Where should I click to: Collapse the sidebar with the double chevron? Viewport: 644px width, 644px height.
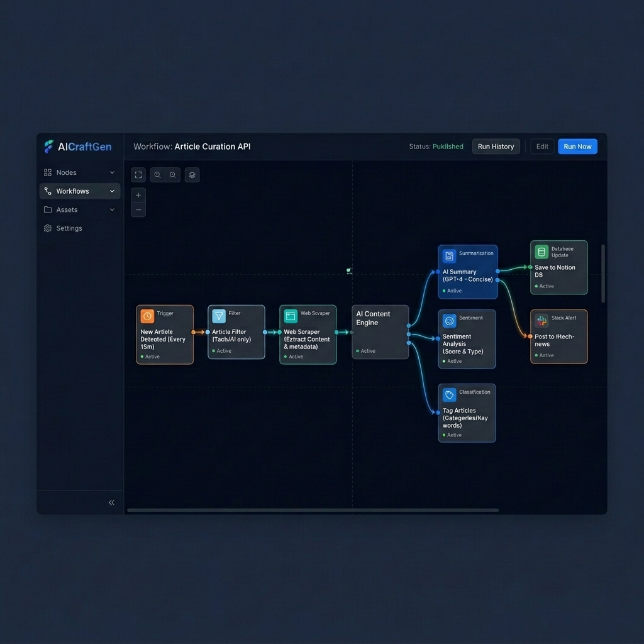click(111, 502)
